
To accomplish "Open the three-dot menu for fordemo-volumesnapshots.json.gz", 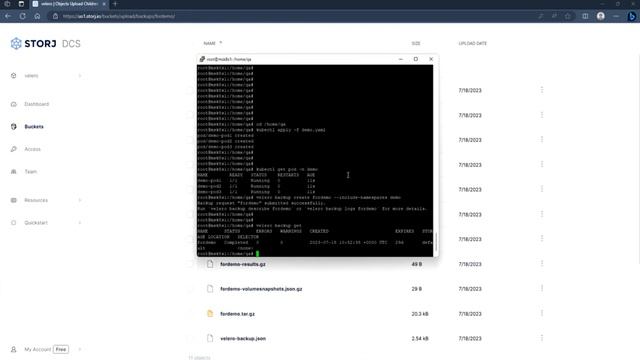I will pyautogui.click(x=542, y=288).
